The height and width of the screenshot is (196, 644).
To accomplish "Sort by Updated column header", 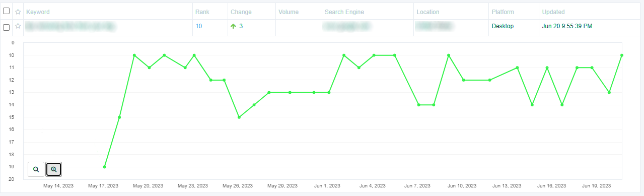I will (x=553, y=12).
